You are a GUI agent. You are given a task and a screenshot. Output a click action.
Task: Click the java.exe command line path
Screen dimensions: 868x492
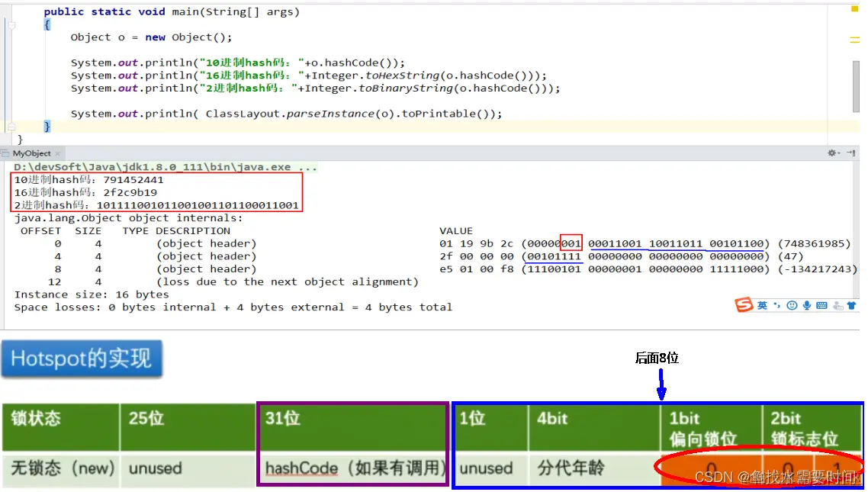[x=165, y=166]
